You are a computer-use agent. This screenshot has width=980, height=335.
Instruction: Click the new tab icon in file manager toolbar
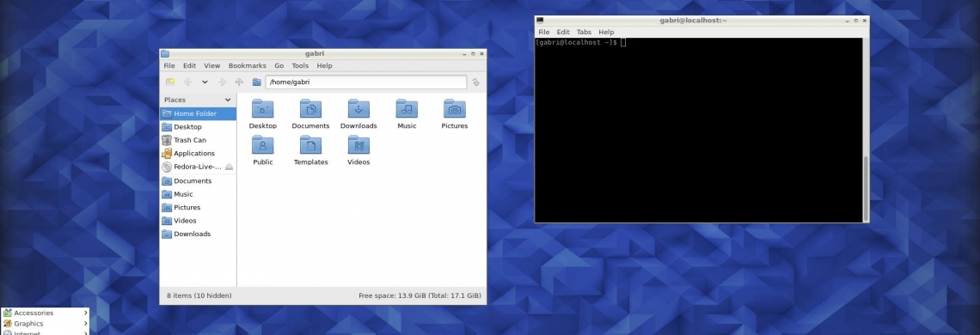point(170,82)
